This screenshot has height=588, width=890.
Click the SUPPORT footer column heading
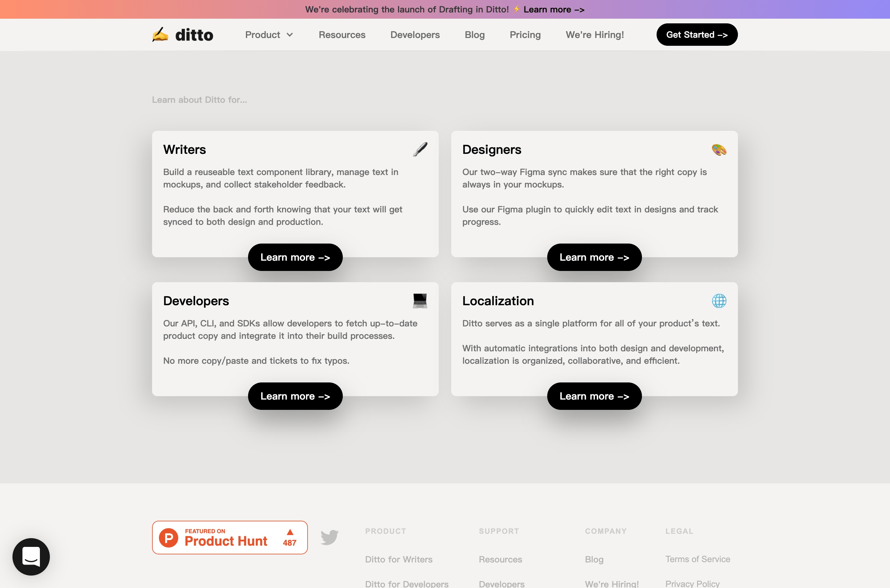point(499,531)
